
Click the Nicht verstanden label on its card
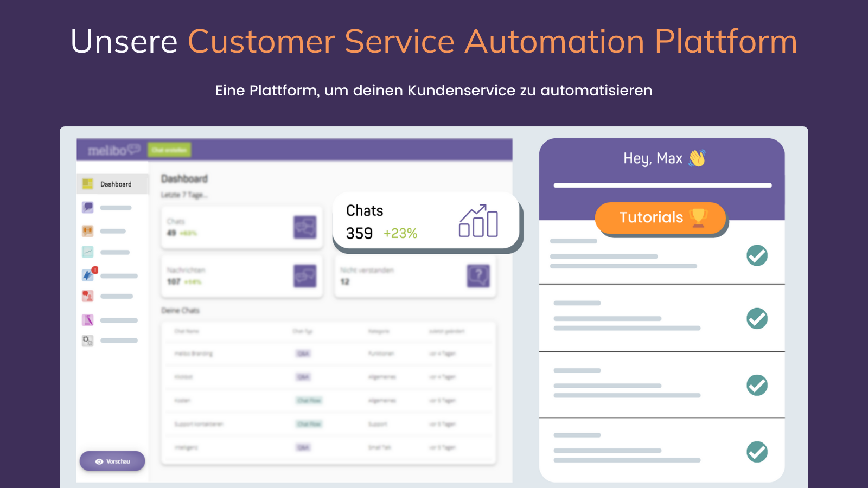tap(367, 270)
